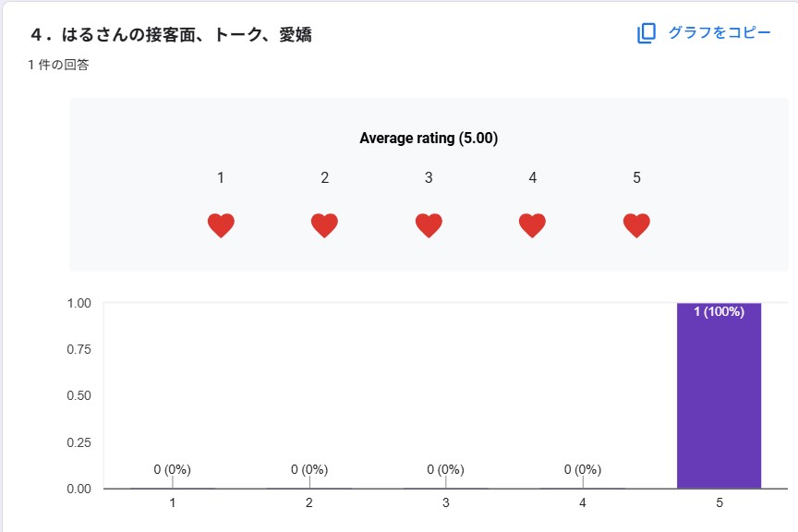
Task: Click the number 3 above the hearts
Action: coord(429,177)
